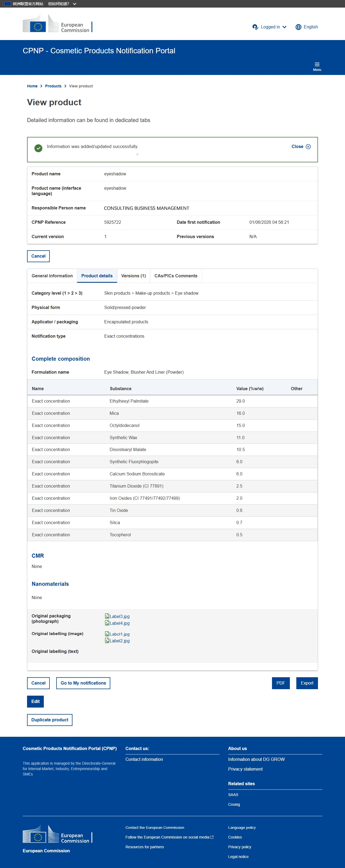
Task: Open the Cookies footer link
Action: pos(235,837)
